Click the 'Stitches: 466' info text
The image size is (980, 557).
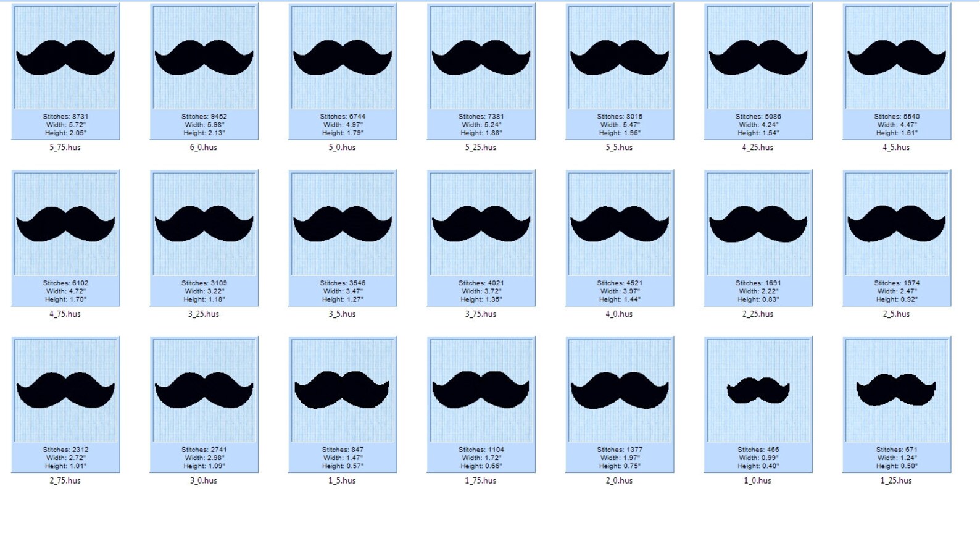click(758, 450)
